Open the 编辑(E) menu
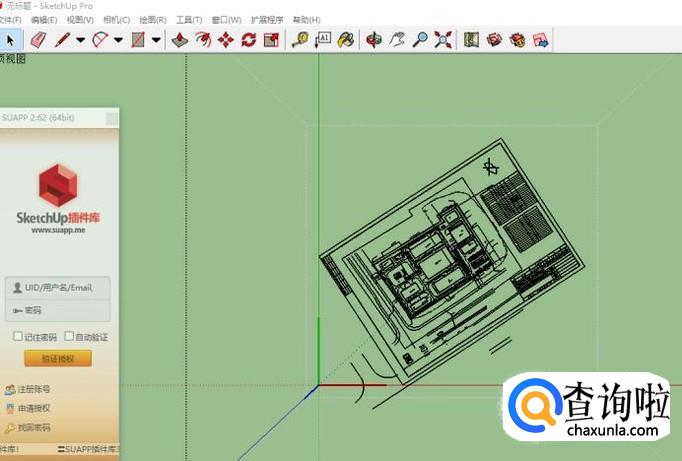The image size is (682, 461). [44, 20]
